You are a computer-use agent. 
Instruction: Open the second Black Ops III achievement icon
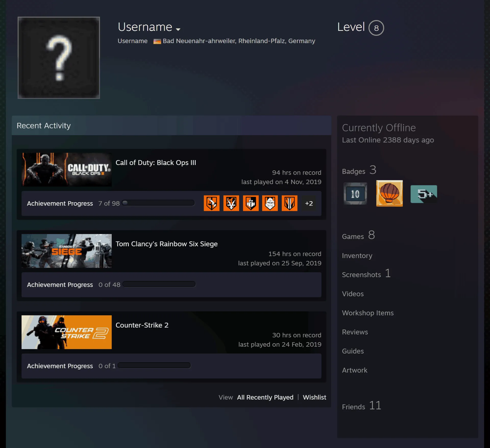231,203
